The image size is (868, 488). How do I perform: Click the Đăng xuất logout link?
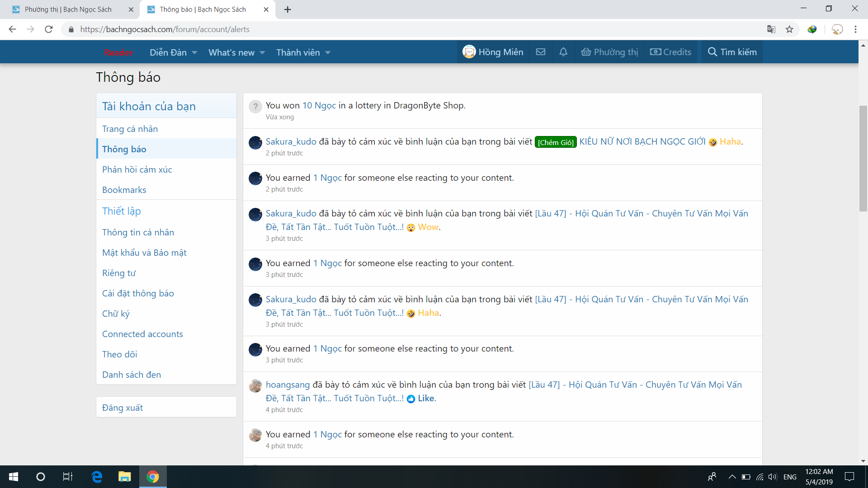123,408
